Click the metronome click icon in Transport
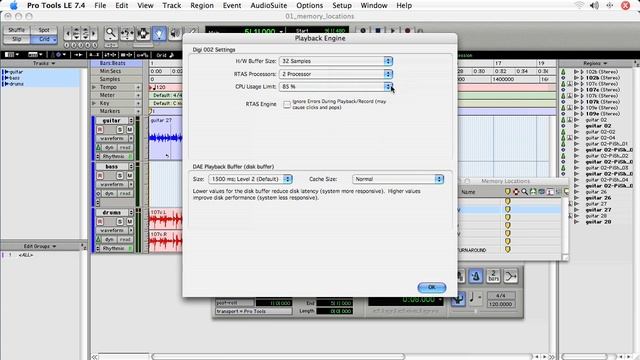The height and width of the screenshot is (360, 640). 476,276
